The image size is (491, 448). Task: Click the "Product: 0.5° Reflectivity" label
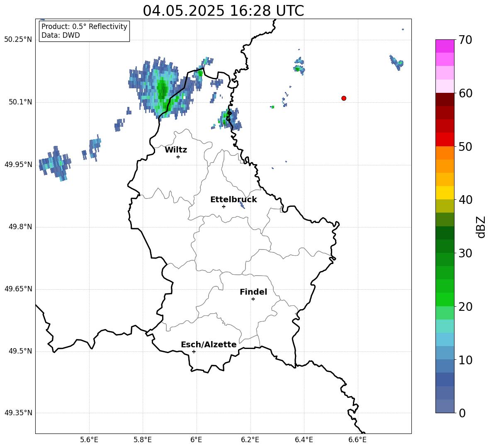click(x=84, y=26)
